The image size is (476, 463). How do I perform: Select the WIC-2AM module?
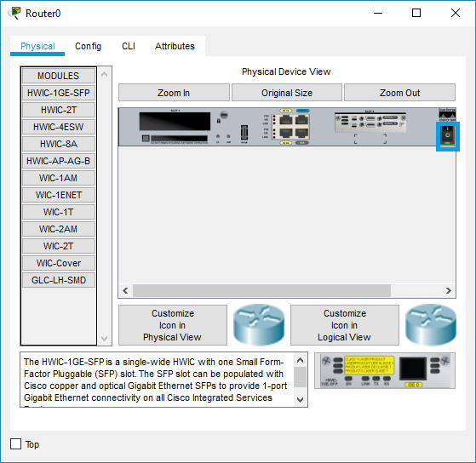click(x=58, y=229)
